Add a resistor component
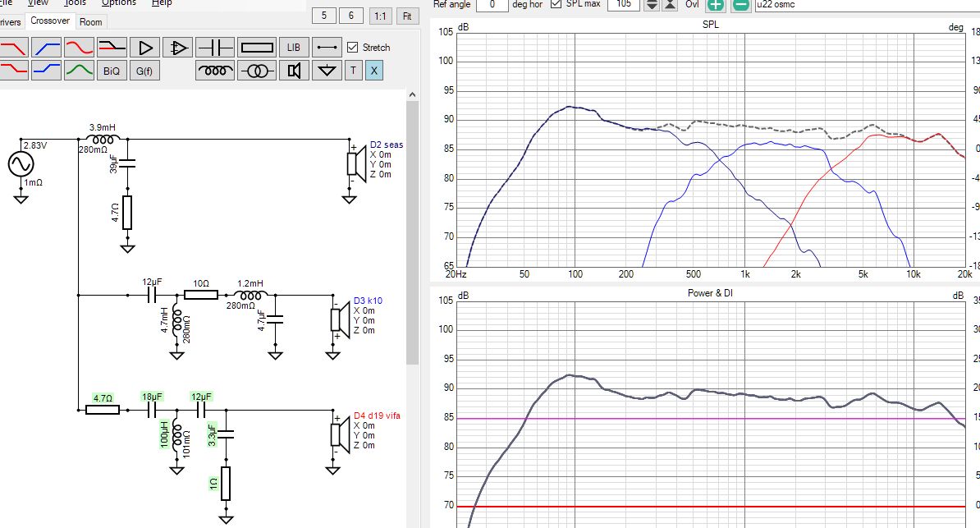The width and height of the screenshot is (980, 528). point(257,48)
